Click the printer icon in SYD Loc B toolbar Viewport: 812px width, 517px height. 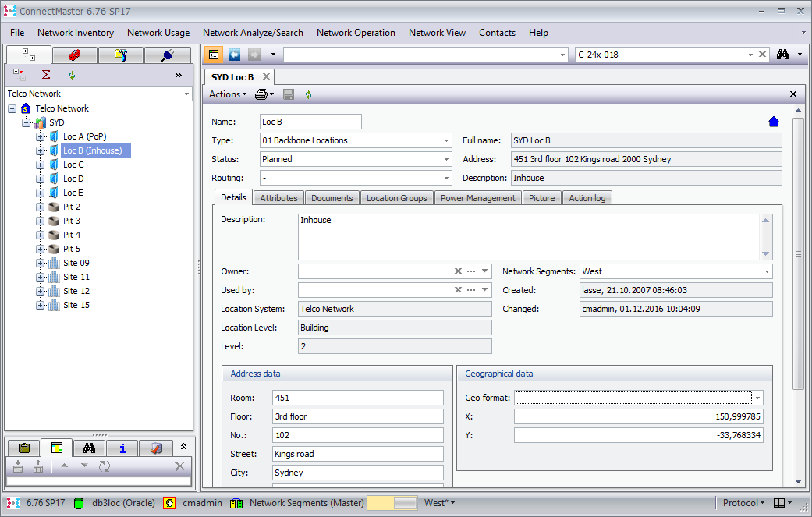coord(261,94)
